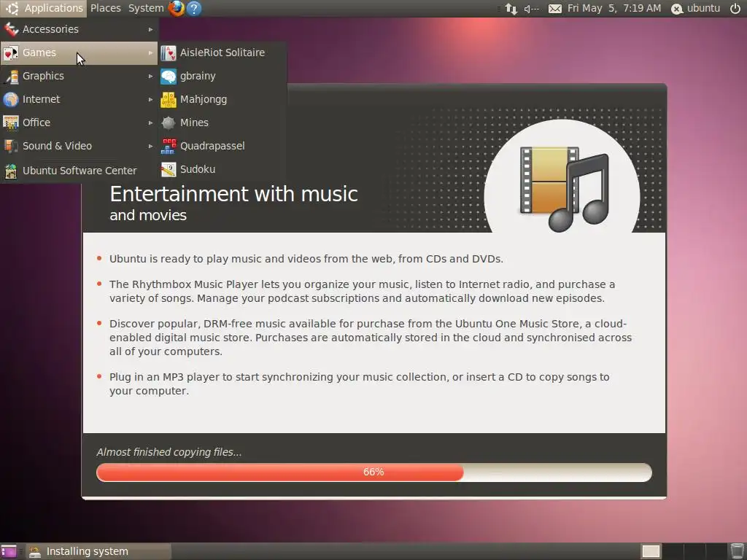Open the network connection indicator
The height and width of the screenshot is (560, 747).
pyautogui.click(x=511, y=9)
